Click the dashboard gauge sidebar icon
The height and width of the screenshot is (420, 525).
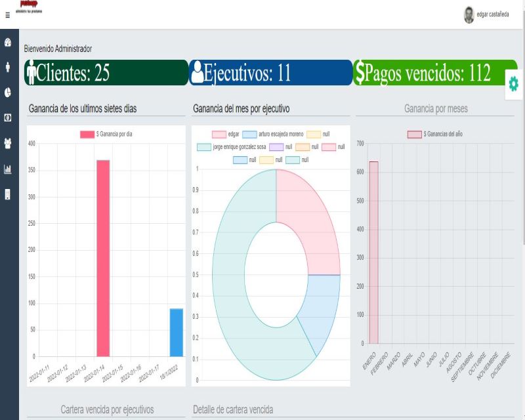8,43
